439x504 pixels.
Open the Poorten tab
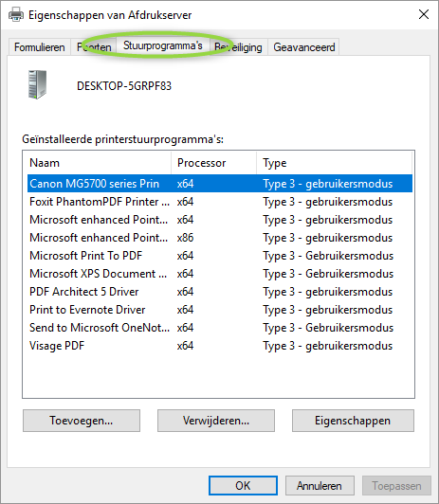coord(94,47)
